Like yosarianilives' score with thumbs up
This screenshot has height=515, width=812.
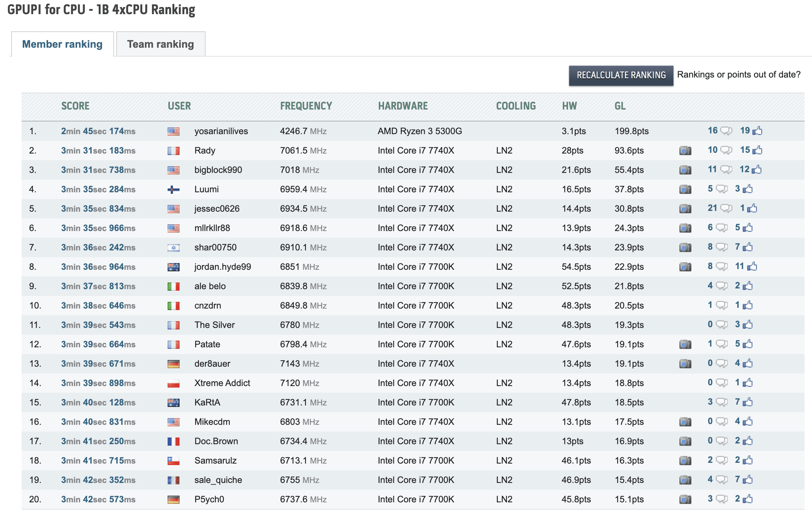[x=757, y=131]
